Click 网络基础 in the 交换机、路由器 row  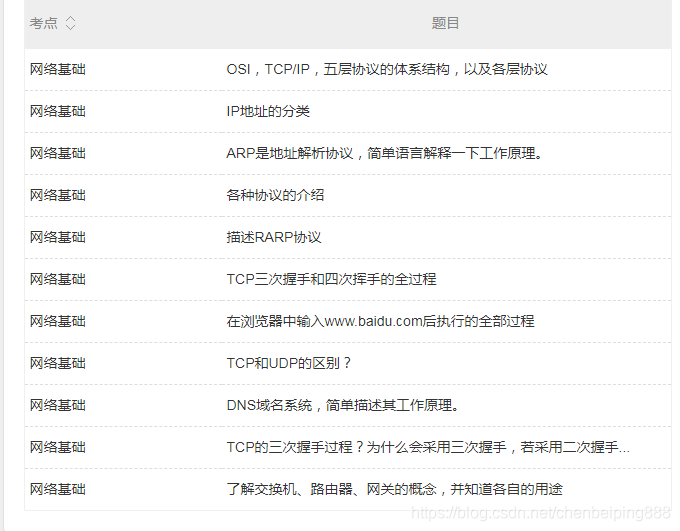click(58, 489)
